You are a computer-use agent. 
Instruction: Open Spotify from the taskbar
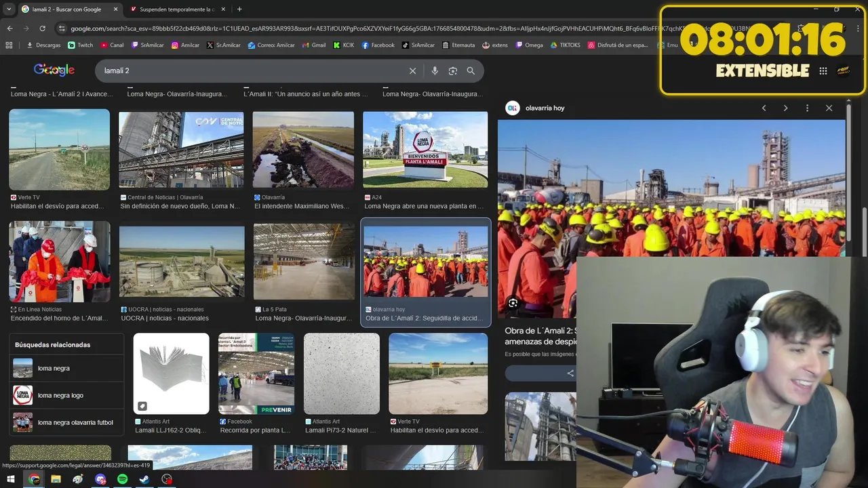click(122, 479)
